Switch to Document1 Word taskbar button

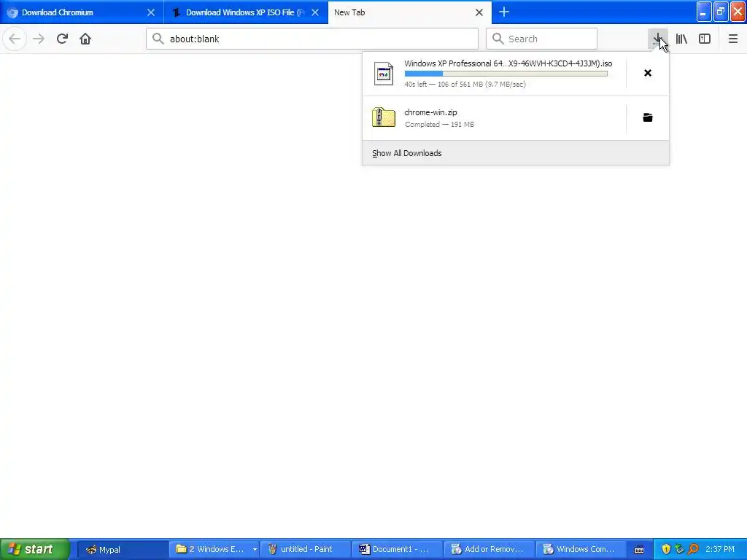(398, 550)
